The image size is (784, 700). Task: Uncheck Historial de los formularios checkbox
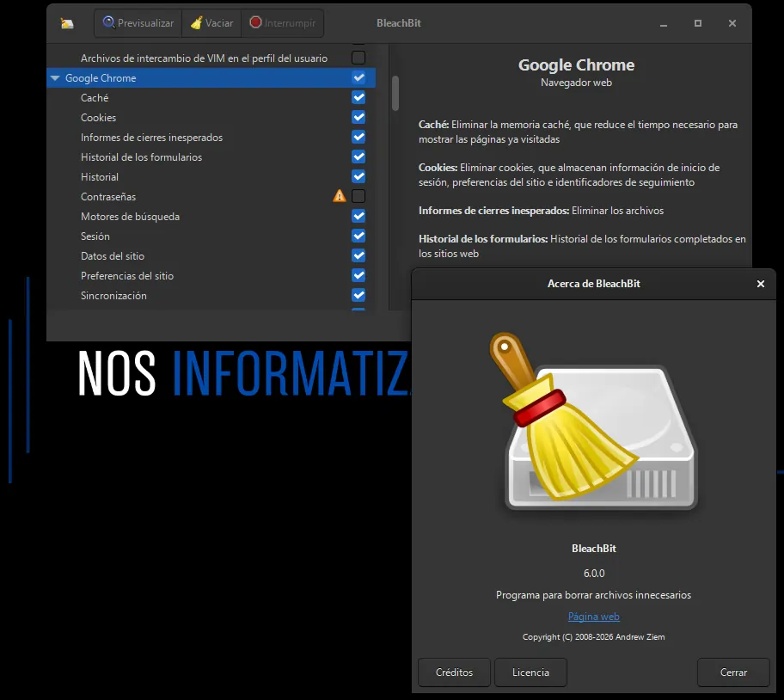click(358, 157)
